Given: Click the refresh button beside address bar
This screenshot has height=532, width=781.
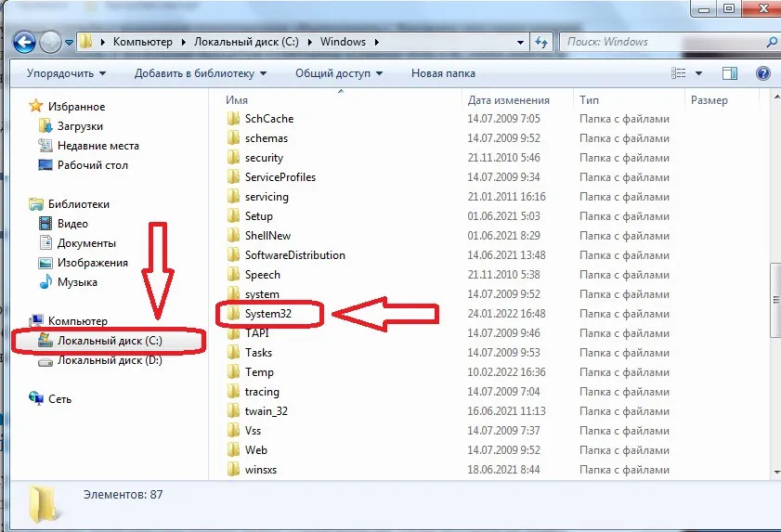Looking at the screenshot, I should 542,42.
